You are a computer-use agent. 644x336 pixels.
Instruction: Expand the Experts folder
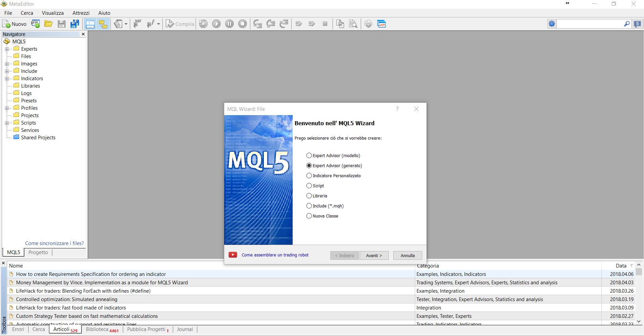click(x=7, y=49)
